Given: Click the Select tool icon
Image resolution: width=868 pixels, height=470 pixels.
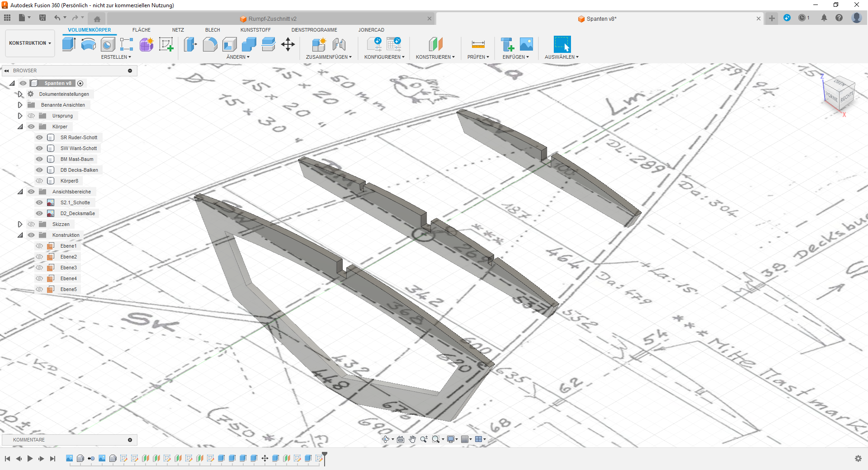Looking at the screenshot, I should click(562, 44).
